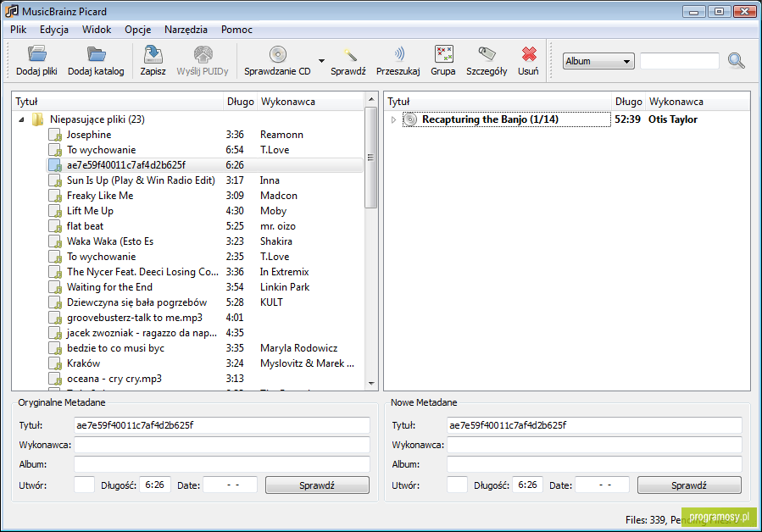Screen dimensions: 762x532
Task: Click the left list scroll down arrow
Action: (x=371, y=384)
